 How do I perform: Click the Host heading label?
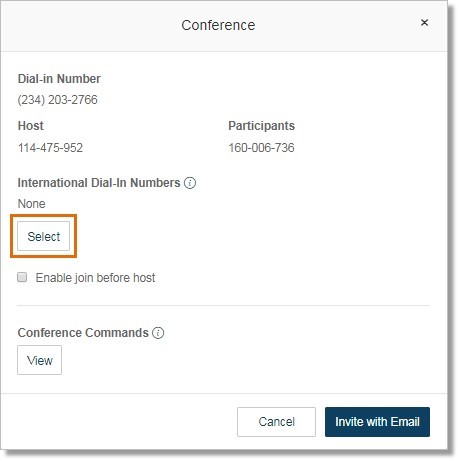tap(31, 126)
